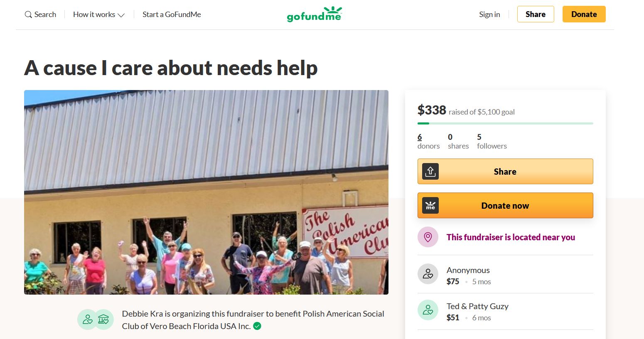Click Ted & Patty Guzy's green avatar icon
This screenshot has width=644, height=339.
tap(428, 310)
